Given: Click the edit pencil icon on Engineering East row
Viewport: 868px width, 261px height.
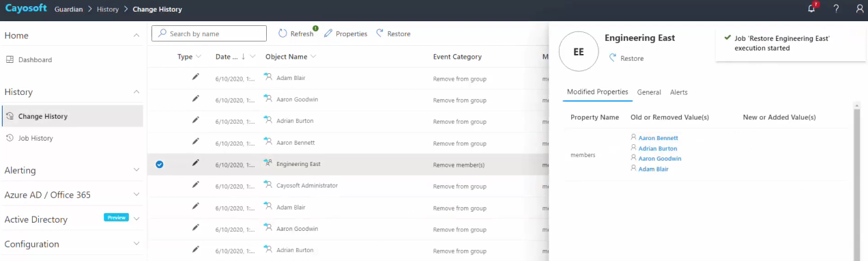Looking at the screenshot, I should [196, 163].
